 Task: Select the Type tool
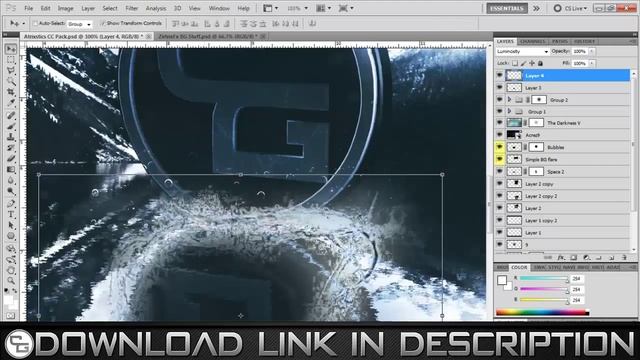point(11,214)
